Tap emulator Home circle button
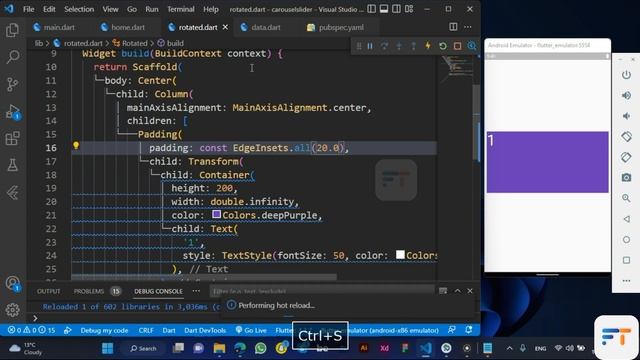 pos(626,240)
